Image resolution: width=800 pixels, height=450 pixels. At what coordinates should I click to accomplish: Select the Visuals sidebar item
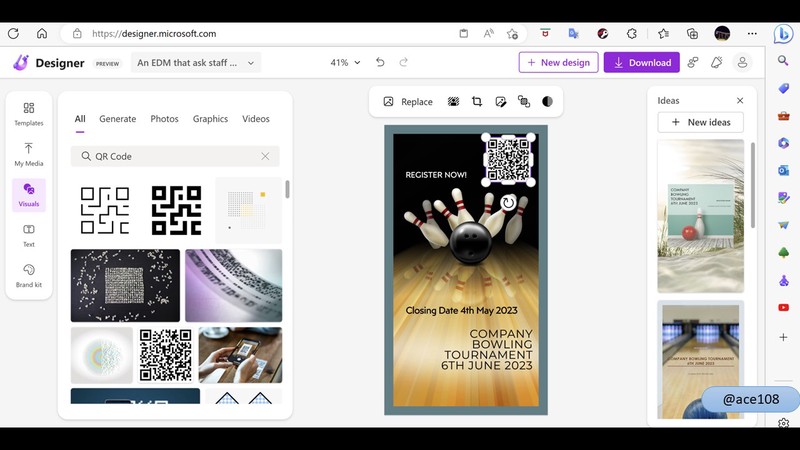(x=29, y=195)
